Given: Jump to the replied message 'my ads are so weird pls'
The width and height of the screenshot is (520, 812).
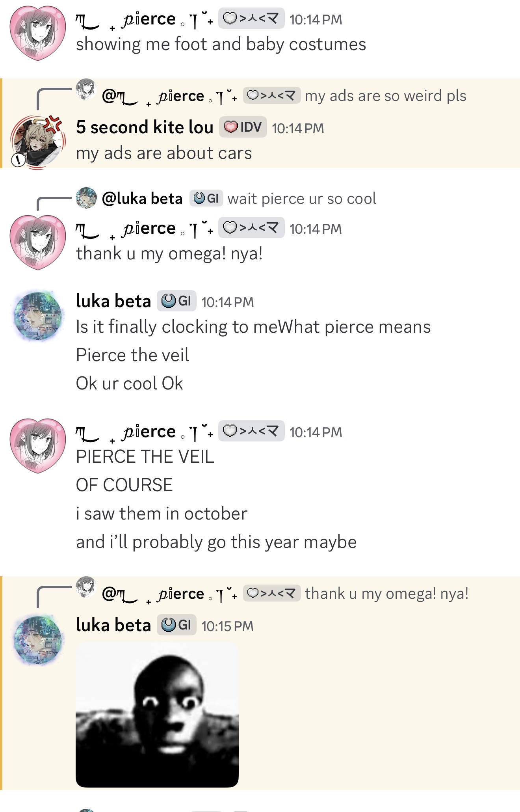Looking at the screenshot, I should coord(385,96).
